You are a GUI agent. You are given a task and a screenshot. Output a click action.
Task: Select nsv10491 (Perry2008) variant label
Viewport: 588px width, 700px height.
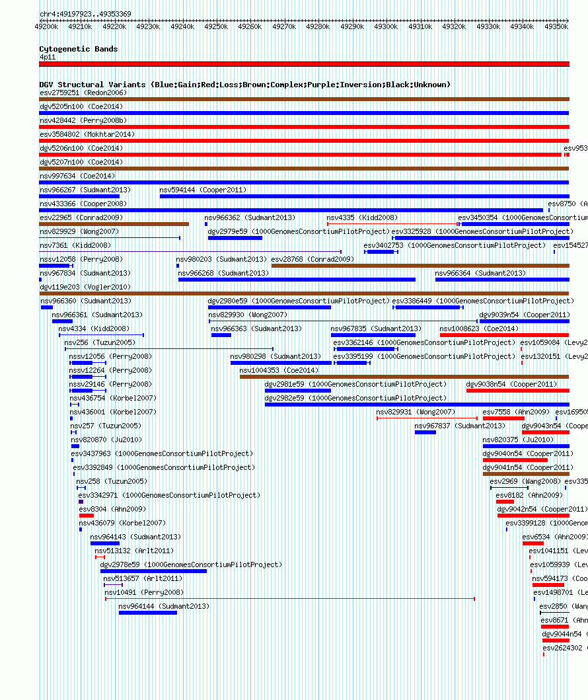click(x=144, y=591)
